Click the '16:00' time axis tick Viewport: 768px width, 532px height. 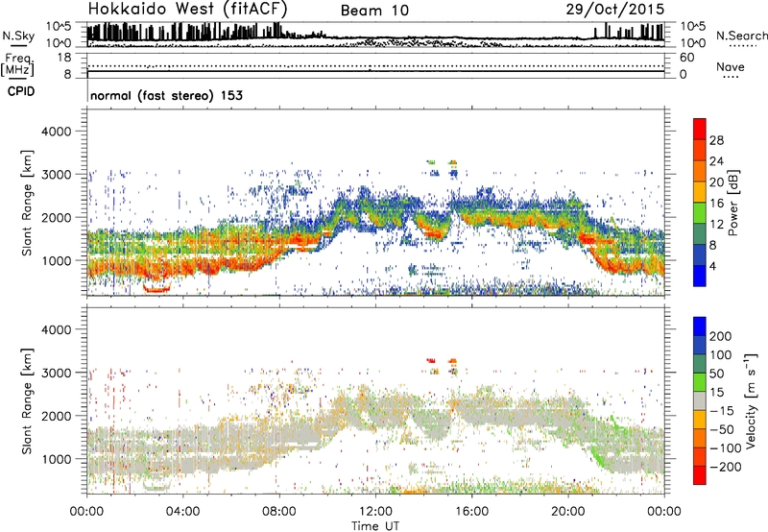[x=471, y=512]
